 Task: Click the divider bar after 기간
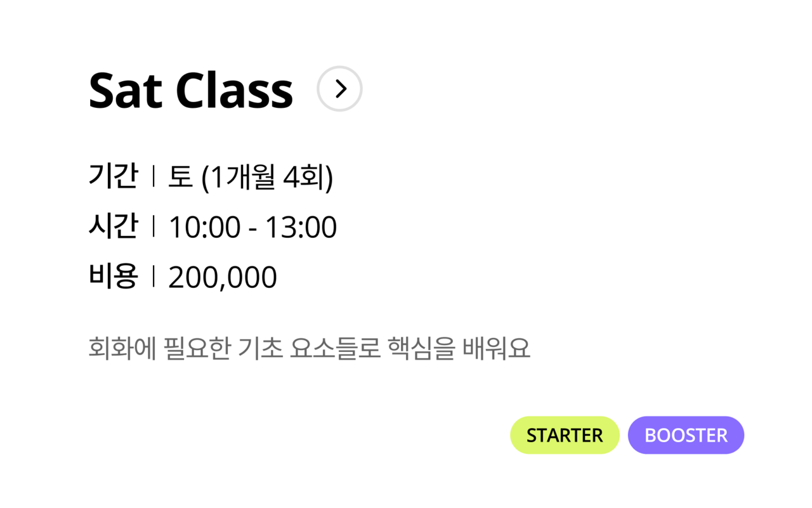tap(154, 177)
